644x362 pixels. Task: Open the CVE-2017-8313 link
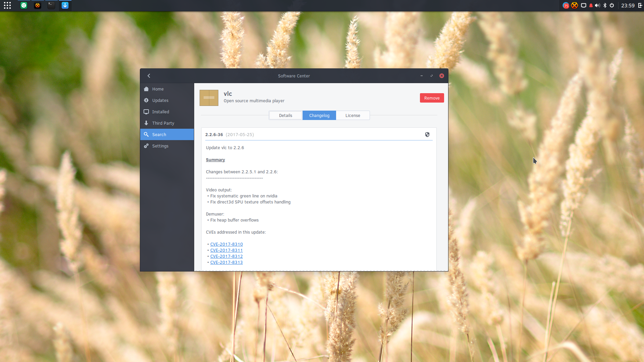click(226, 262)
